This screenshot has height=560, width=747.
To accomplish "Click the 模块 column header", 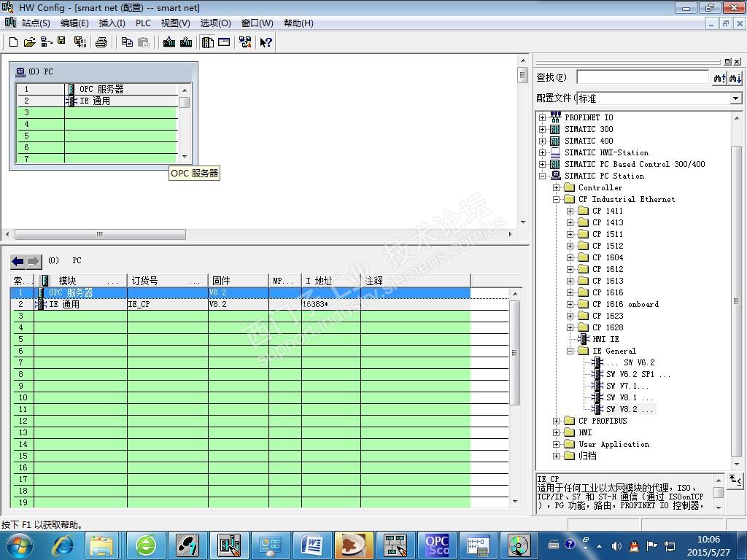I will tap(80, 281).
